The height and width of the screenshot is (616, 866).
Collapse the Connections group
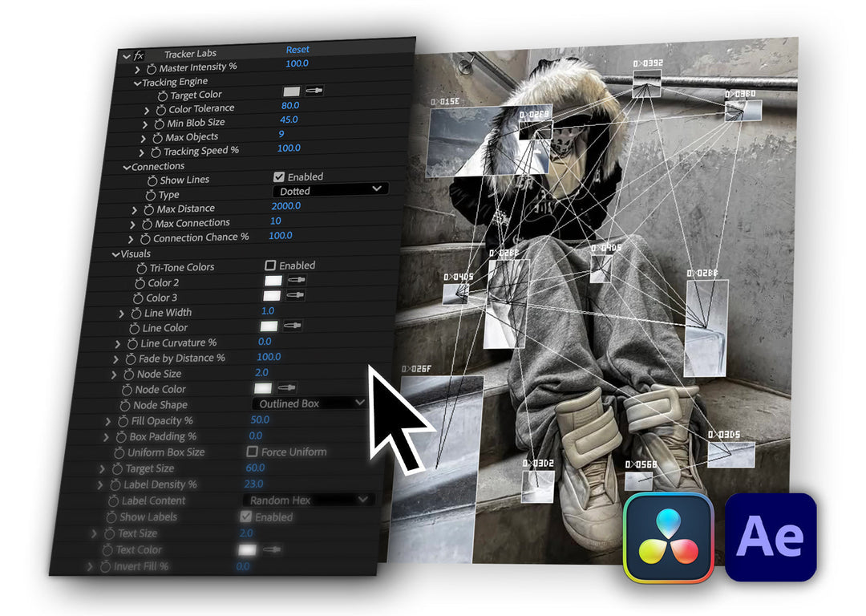click(x=127, y=167)
